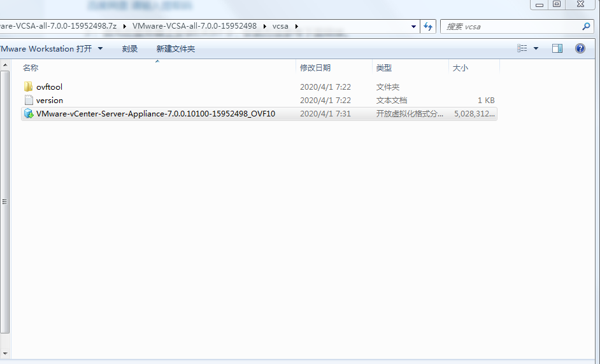This screenshot has height=364, width=600.
Task: Click the navigation pane scroll down arrow
Action: pyautogui.click(x=5, y=354)
